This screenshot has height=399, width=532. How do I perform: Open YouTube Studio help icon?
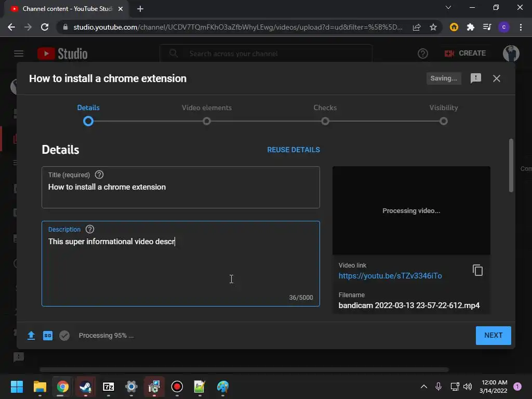click(x=423, y=54)
